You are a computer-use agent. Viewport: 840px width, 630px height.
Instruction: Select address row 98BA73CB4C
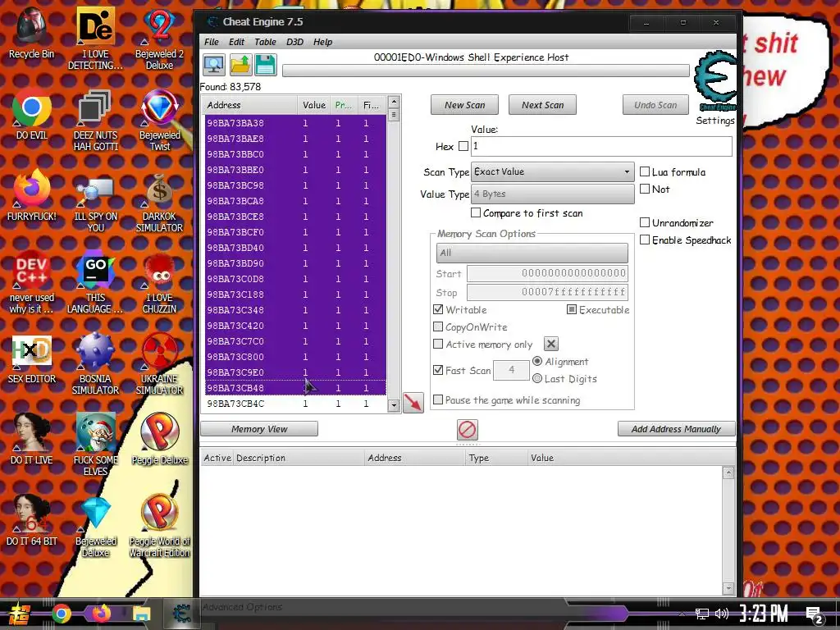pyautogui.click(x=295, y=404)
